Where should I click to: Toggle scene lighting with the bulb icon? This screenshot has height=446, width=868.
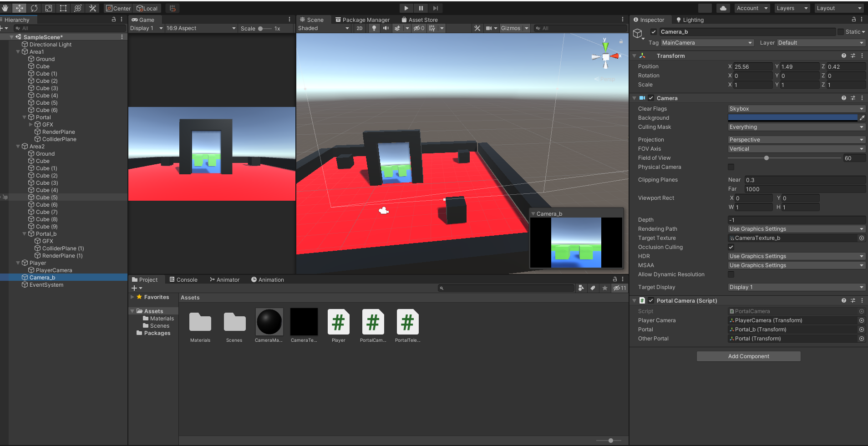(x=374, y=28)
